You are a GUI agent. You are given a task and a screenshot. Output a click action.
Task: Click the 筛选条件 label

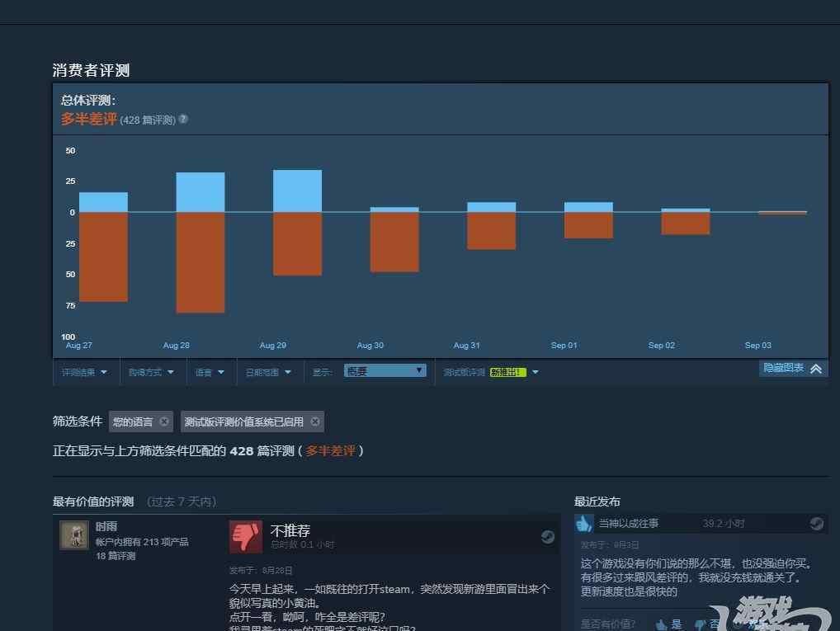coord(78,421)
